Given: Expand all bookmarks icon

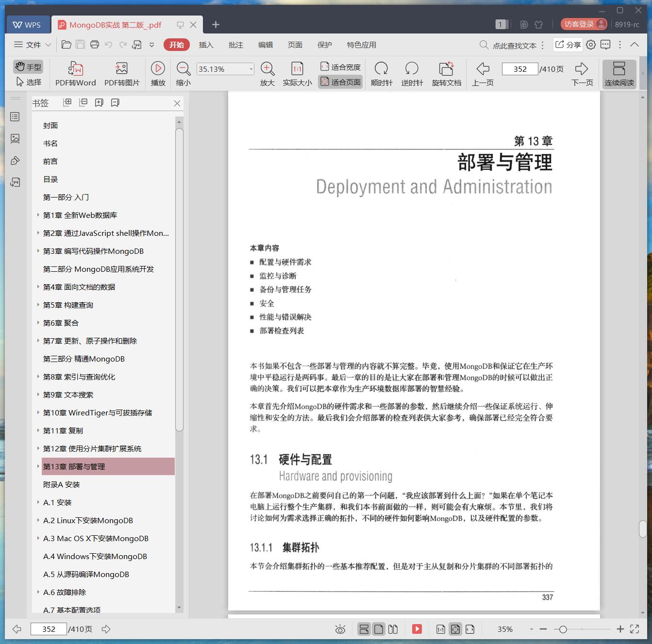Looking at the screenshot, I should pyautogui.click(x=67, y=102).
